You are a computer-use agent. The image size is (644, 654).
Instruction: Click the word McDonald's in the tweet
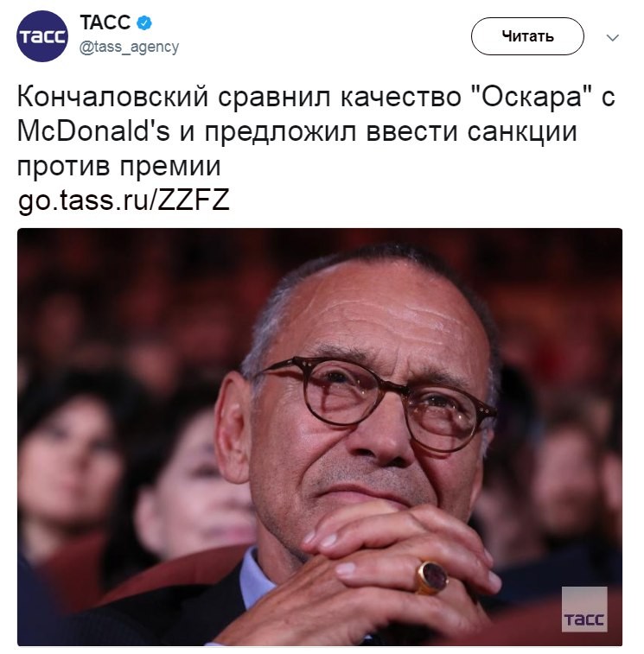tap(93, 131)
